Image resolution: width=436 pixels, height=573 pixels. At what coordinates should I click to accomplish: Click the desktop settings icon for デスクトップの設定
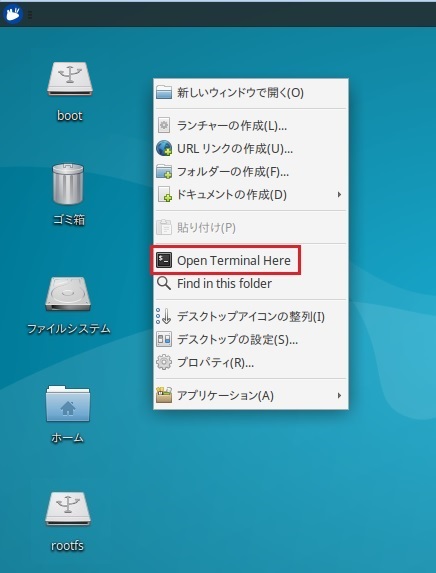164,339
